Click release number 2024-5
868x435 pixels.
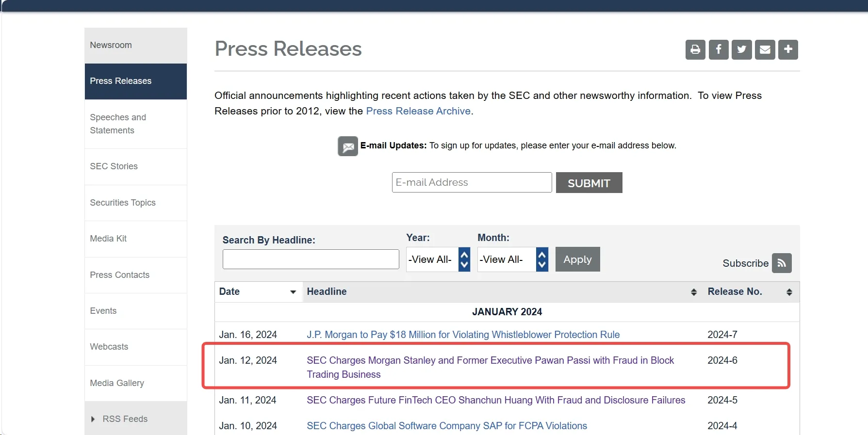[722, 400]
